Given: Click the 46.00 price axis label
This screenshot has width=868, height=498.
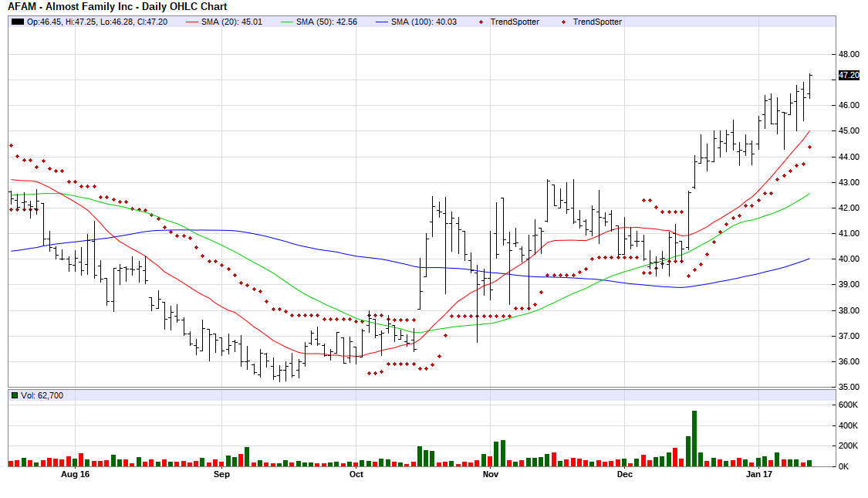Looking at the screenshot, I should pos(849,105).
